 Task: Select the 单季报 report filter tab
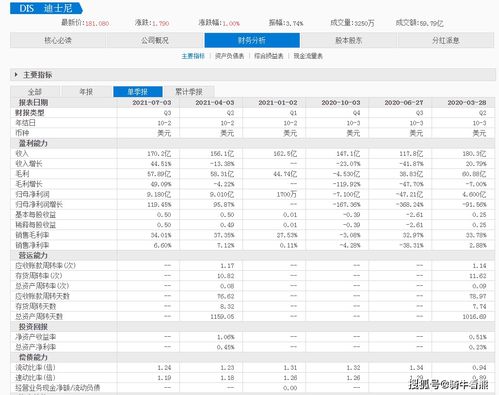coord(138,92)
